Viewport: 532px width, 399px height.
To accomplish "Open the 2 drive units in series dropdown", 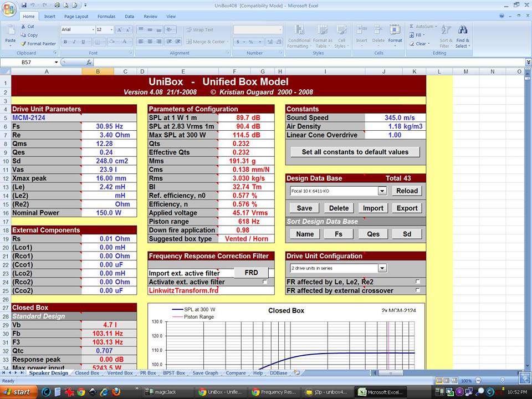I will pos(382,268).
